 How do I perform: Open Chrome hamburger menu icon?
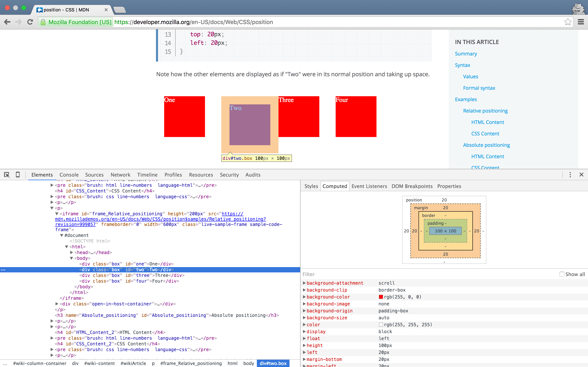click(x=581, y=22)
